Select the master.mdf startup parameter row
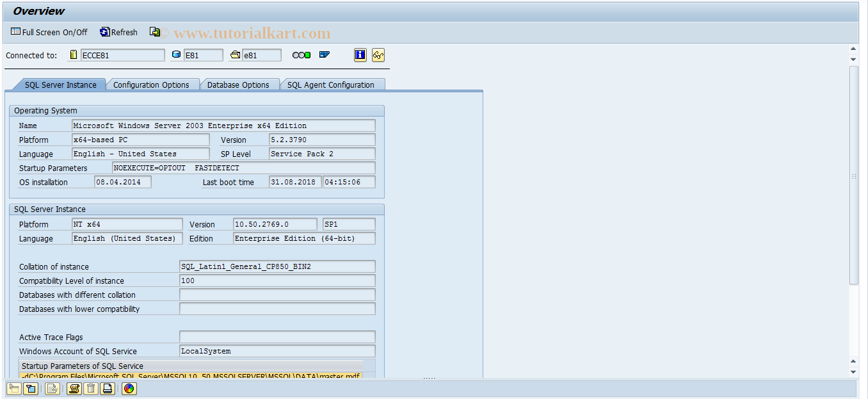 point(191,376)
